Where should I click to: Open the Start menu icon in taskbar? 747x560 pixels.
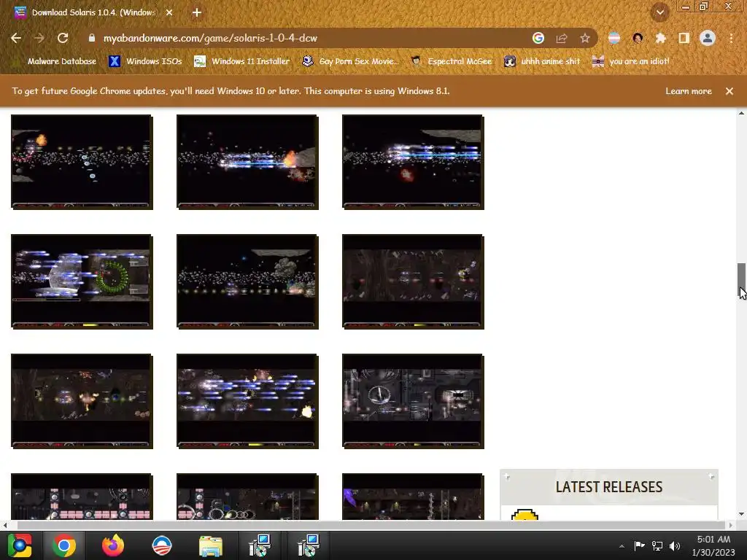(x=20, y=545)
